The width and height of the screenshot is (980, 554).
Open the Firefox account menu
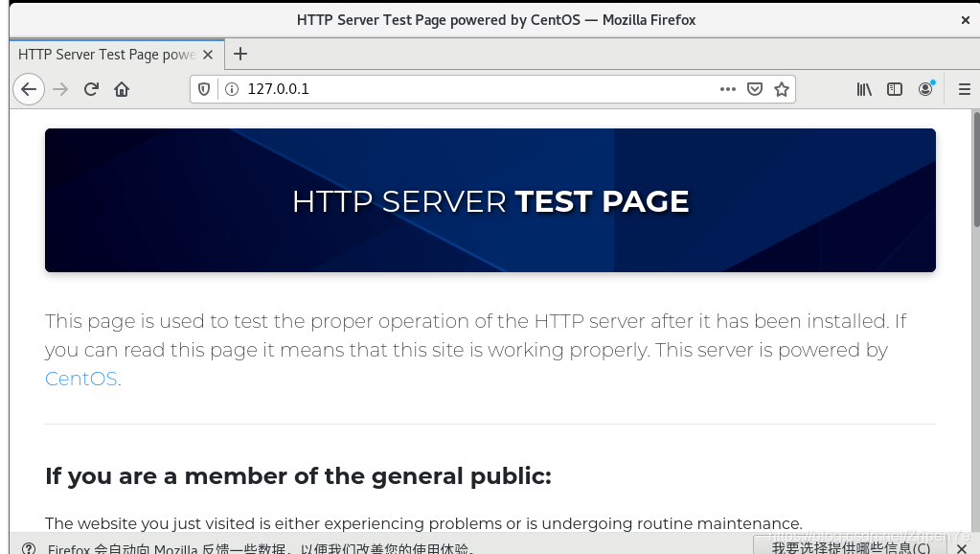coord(925,89)
